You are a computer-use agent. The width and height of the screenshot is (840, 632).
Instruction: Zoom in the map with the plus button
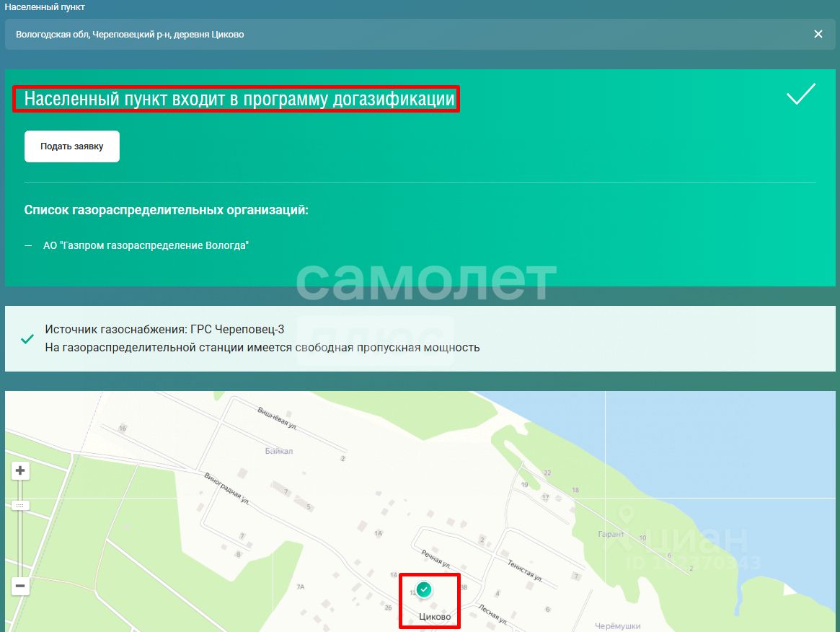19,470
